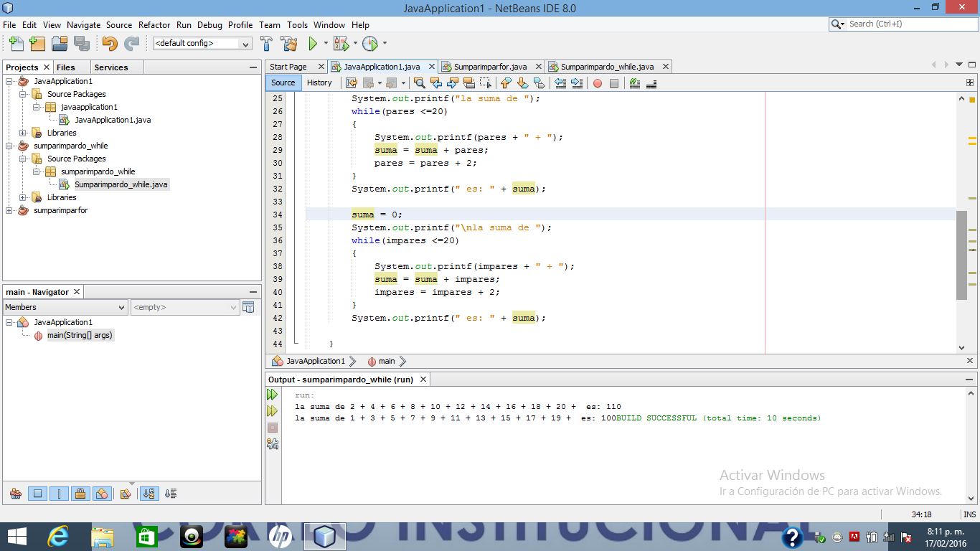
Task: Switch to the History view of the editor
Action: tap(319, 83)
